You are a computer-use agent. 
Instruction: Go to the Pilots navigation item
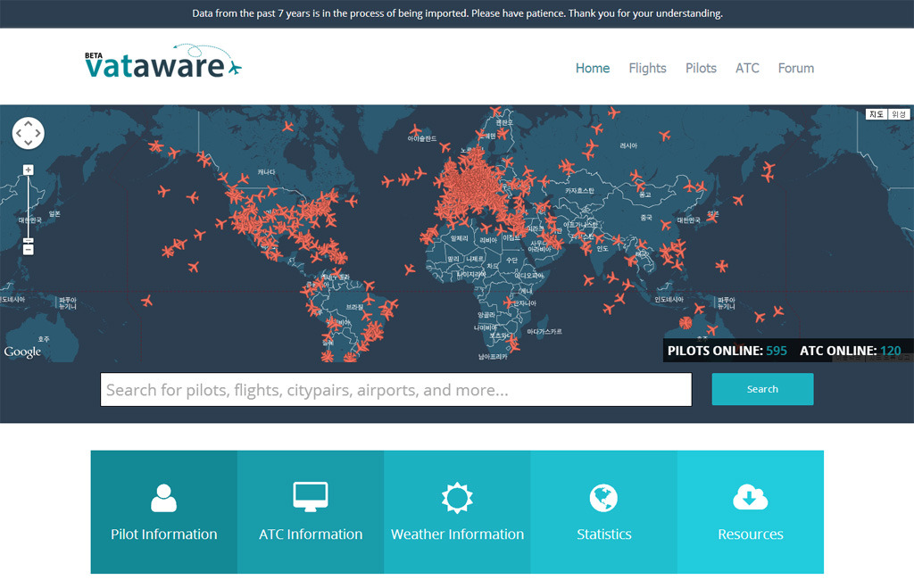(701, 68)
